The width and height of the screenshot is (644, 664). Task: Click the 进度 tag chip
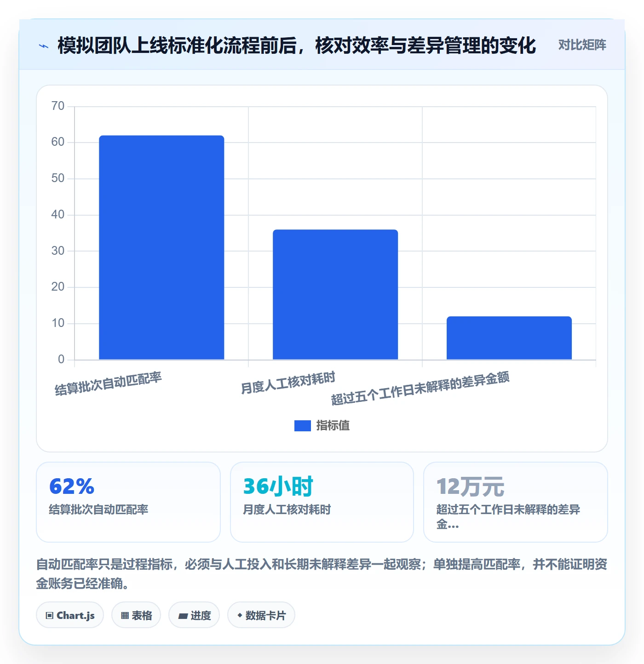194,615
